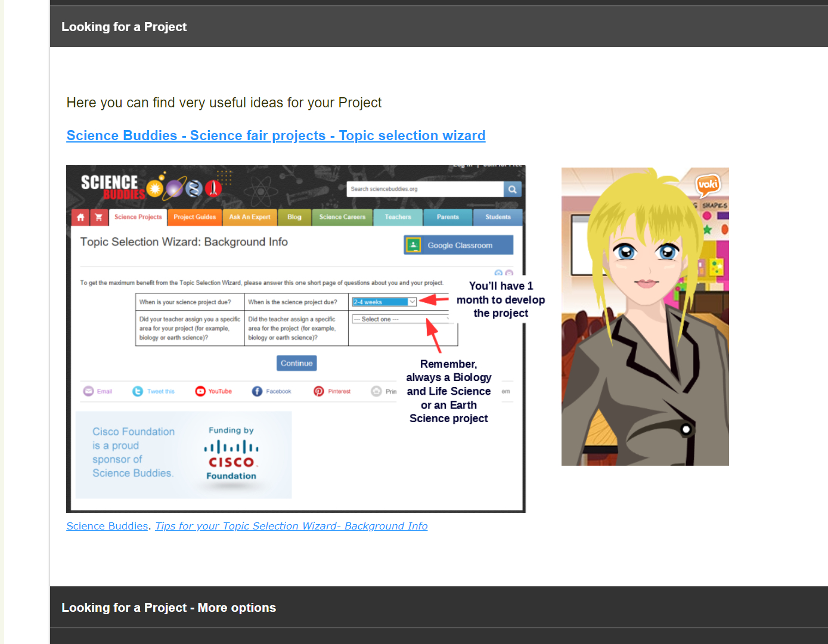
Task: Select the Science Careers tab
Action: [x=342, y=217]
